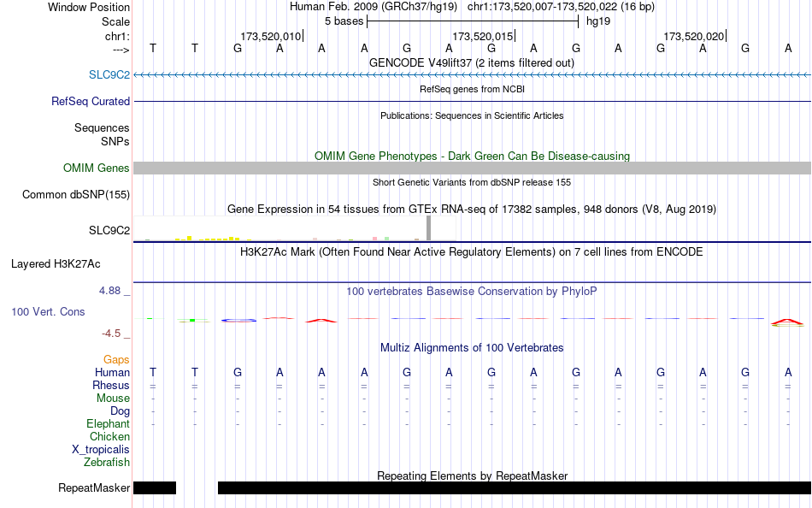Open the GENCODE V49lift37 track title
Viewport: 812px width, 508px height.
click(472, 62)
